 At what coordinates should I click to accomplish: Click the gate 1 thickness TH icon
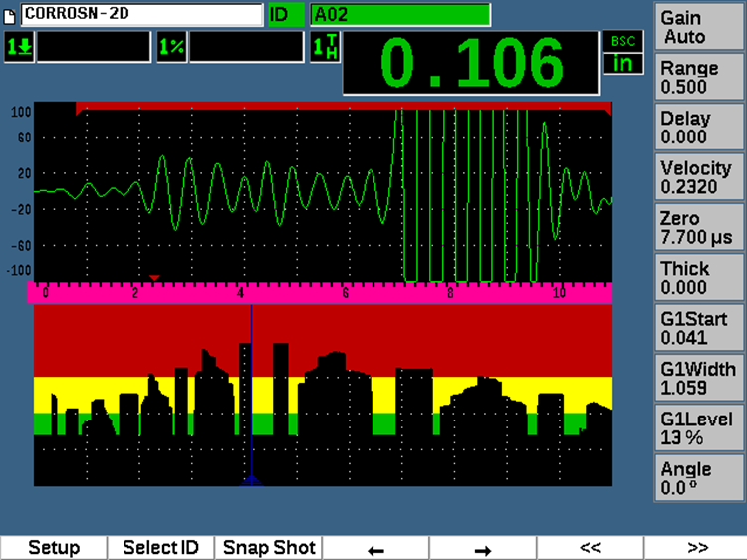point(325,47)
